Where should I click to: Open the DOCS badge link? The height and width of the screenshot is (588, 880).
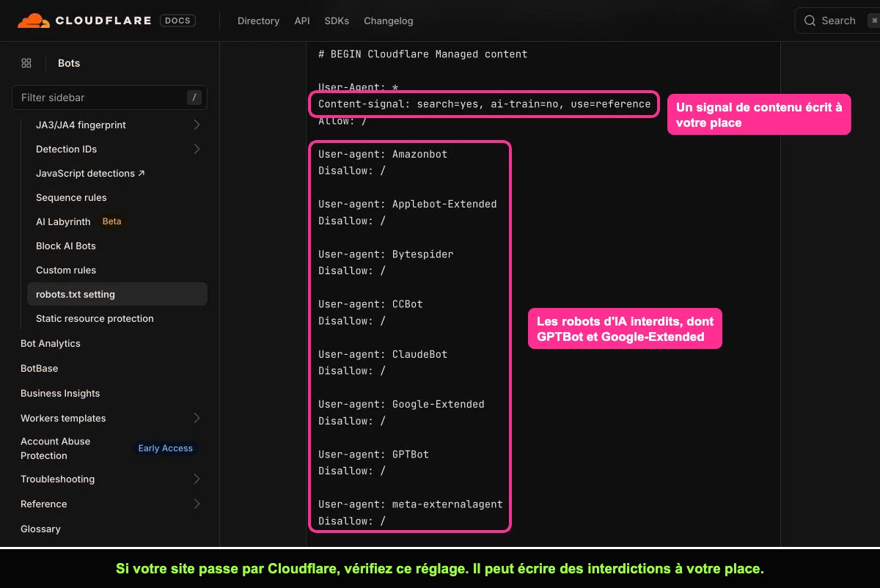tap(177, 21)
